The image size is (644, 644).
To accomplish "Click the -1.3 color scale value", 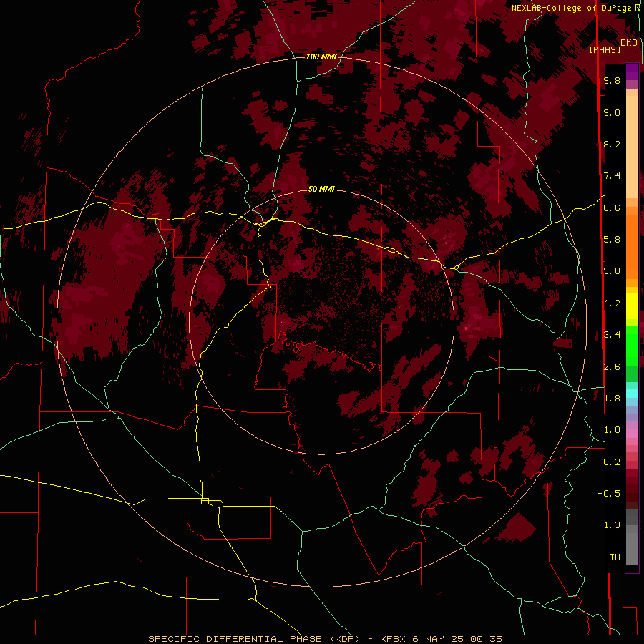I will coord(609,525).
